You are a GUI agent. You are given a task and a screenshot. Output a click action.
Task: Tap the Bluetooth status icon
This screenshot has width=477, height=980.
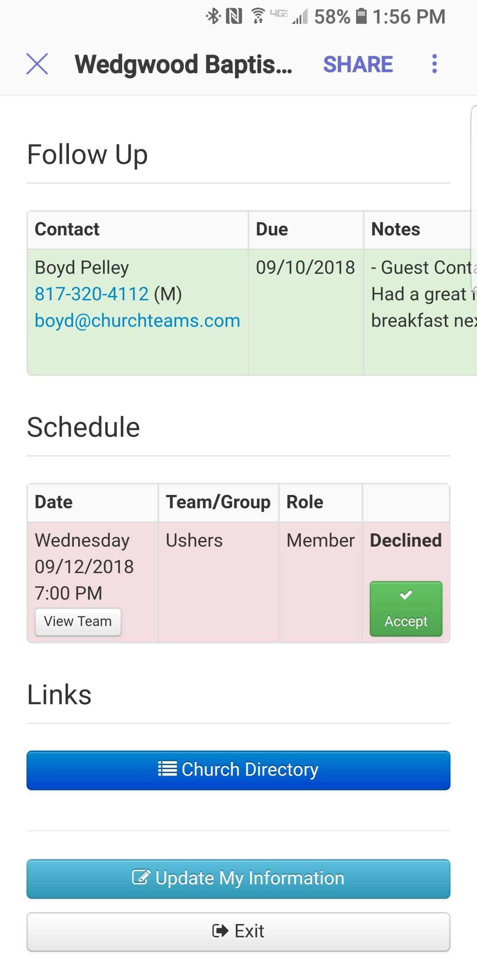click(x=213, y=16)
